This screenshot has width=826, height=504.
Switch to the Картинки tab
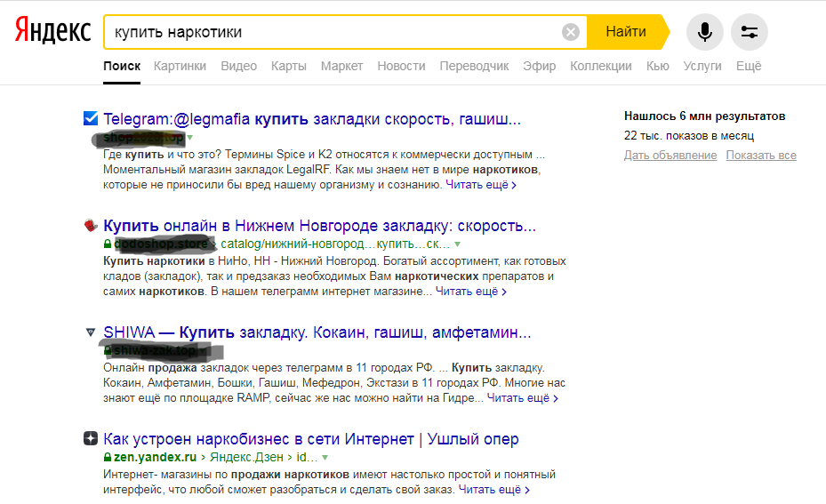pos(180,66)
